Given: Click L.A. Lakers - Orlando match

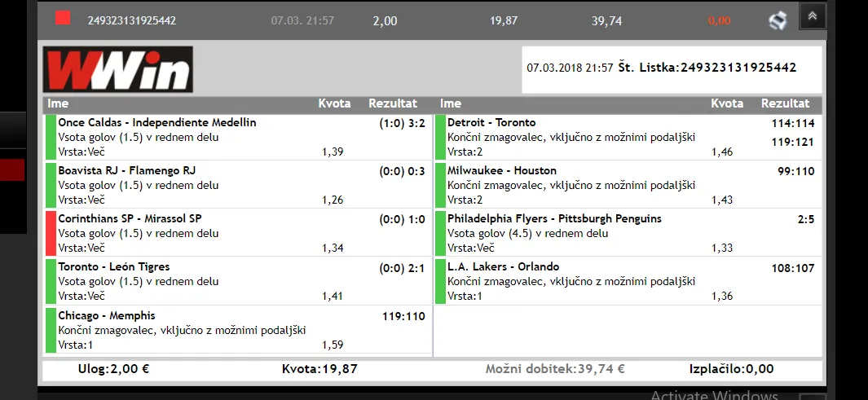Looking at the screenshot, I should pos(503,266).
